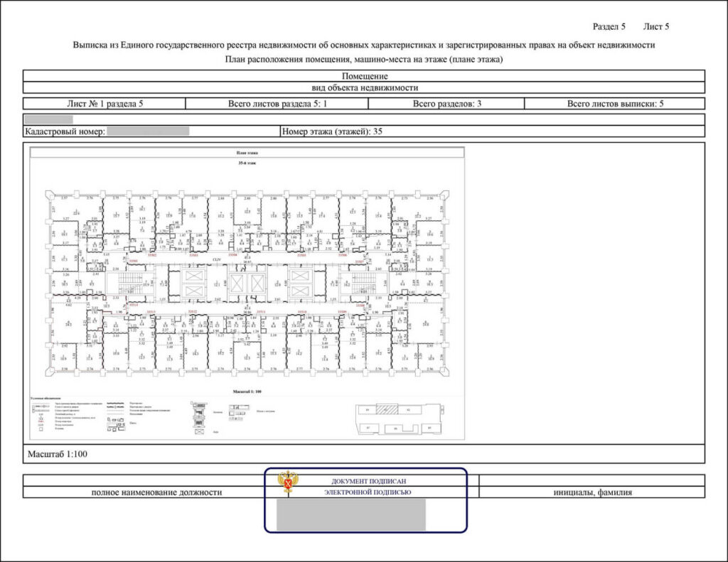Image resolution: width=728 pixels, height=562 pixels.
Task: Click the grey redacted block in signature stamp
Action: (351, 514)
